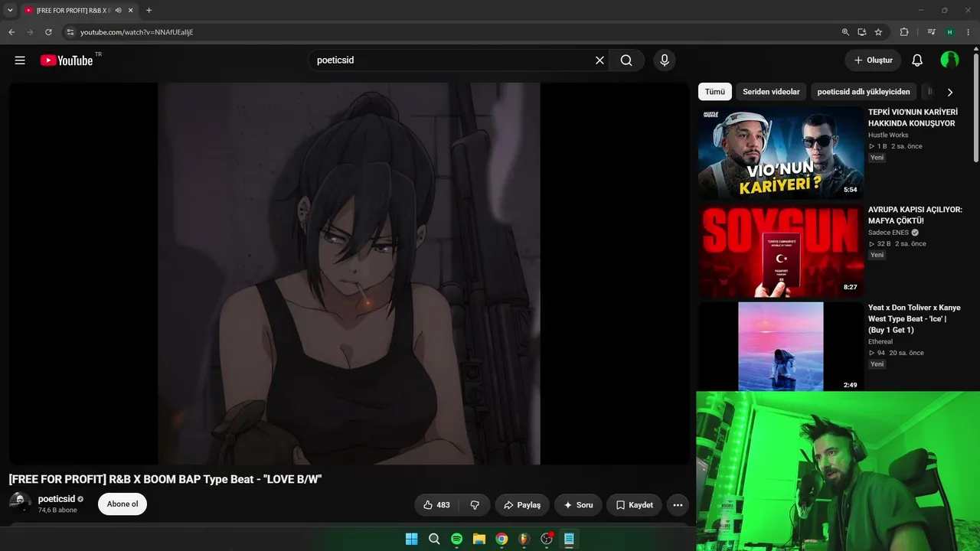Select the Tümü filter chip
This screenshot has height=551, width=980.
(715, 92)
